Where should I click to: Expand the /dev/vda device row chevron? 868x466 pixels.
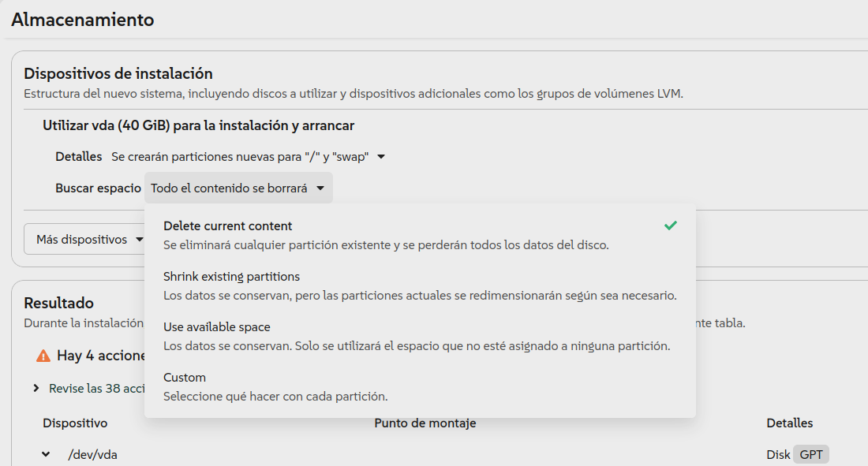click(x=46, y=454)
